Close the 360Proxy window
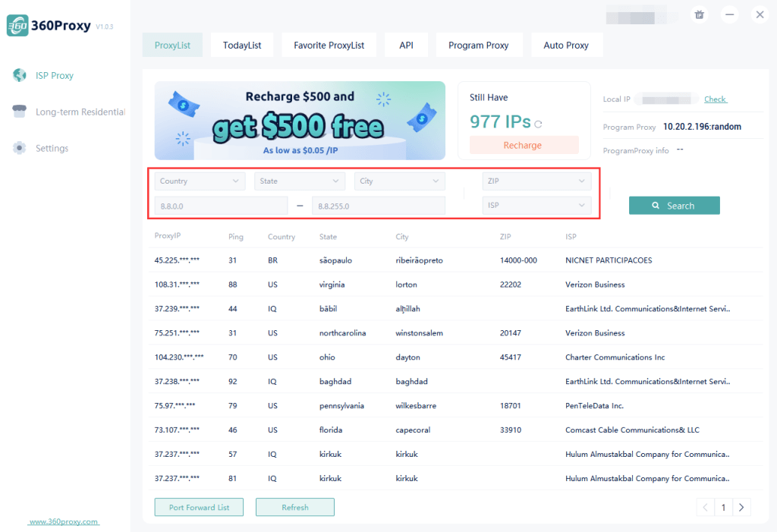This screenshot has width=777, height=532. [760, 15]
